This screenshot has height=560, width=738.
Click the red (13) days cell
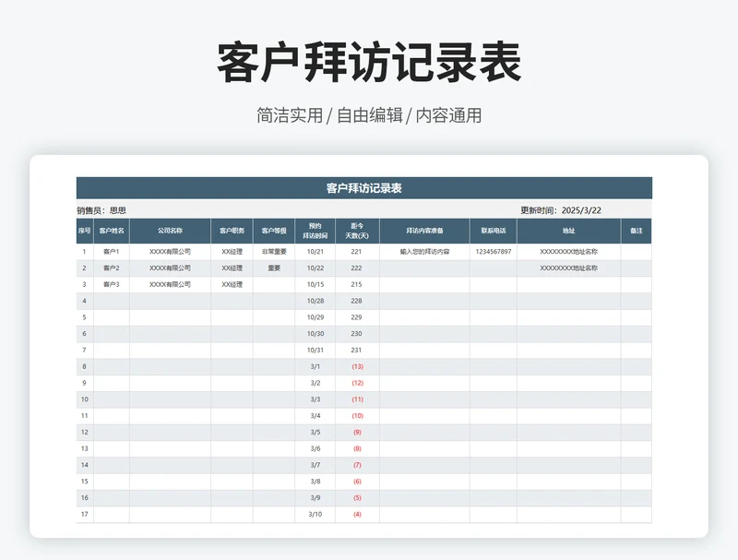[357, 366]
